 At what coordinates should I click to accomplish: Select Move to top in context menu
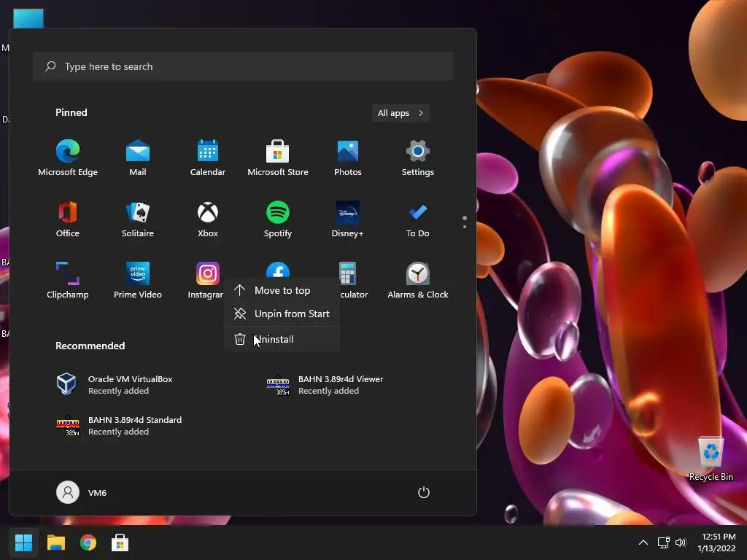click(282, 290)
